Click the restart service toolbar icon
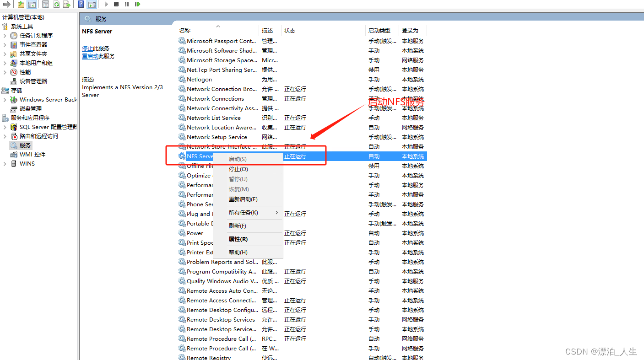 coord(138,4)
